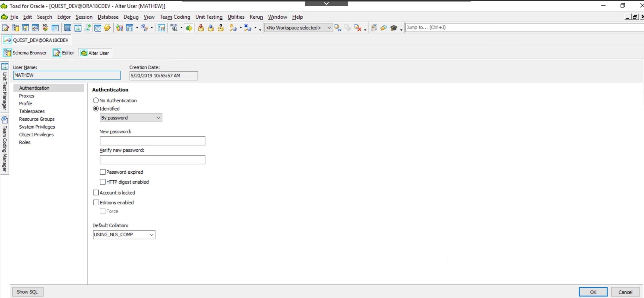Click the Unit Test Manager sidebar icon
This screenshot has width=644, height=298.
pos(5,66)
